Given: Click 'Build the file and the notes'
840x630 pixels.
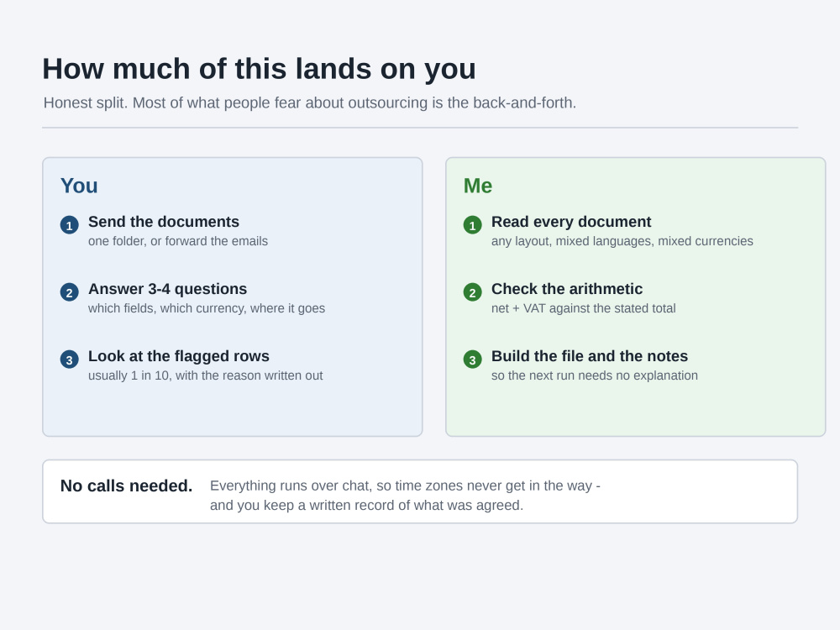Looking at the screenshot, I should click(x=590, y=356).
